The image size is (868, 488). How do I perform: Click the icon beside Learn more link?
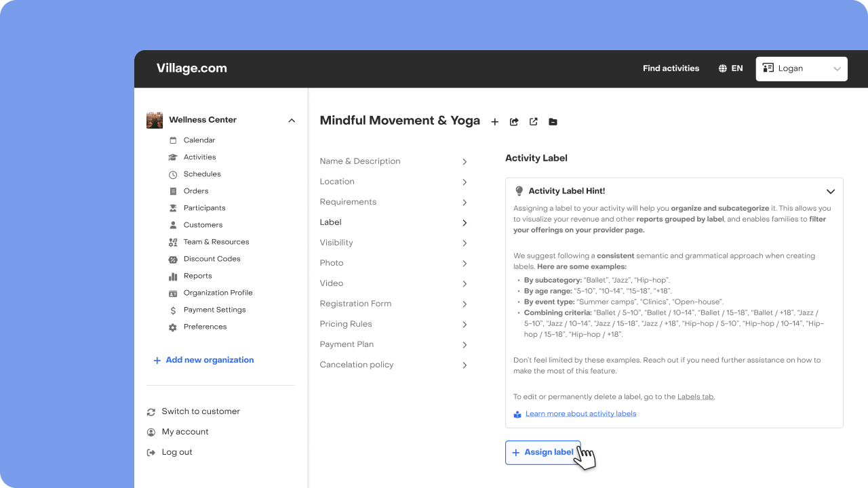click(x=517, y=414)
